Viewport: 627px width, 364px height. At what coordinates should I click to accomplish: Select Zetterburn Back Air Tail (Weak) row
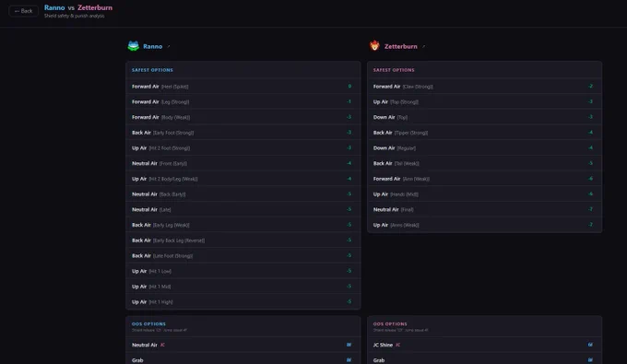tap(485, 163)
